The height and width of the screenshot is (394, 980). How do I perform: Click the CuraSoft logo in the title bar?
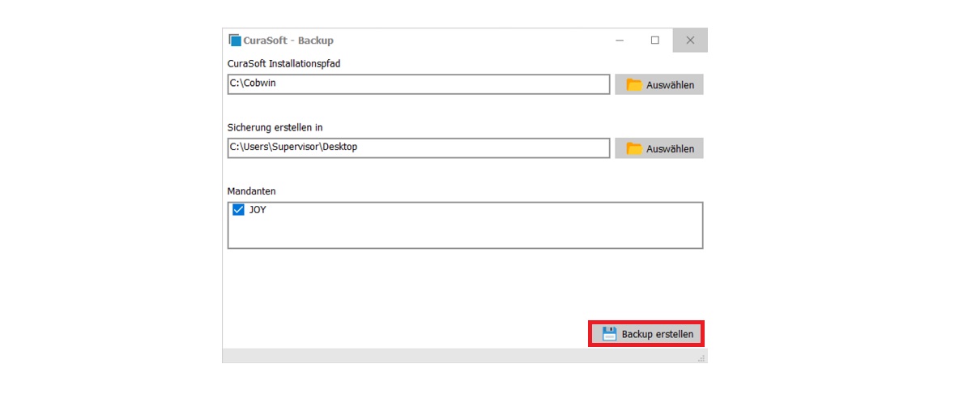pos(235,40)
